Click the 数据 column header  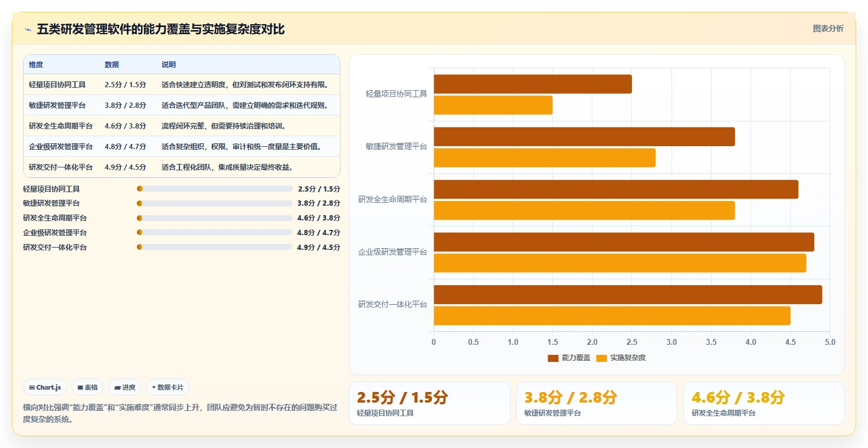112,65
